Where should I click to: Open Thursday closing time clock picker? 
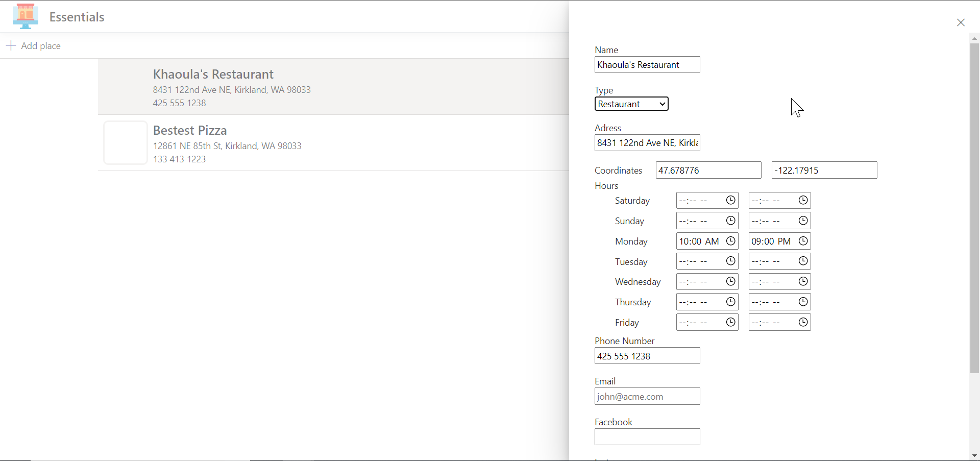[803, 302]
